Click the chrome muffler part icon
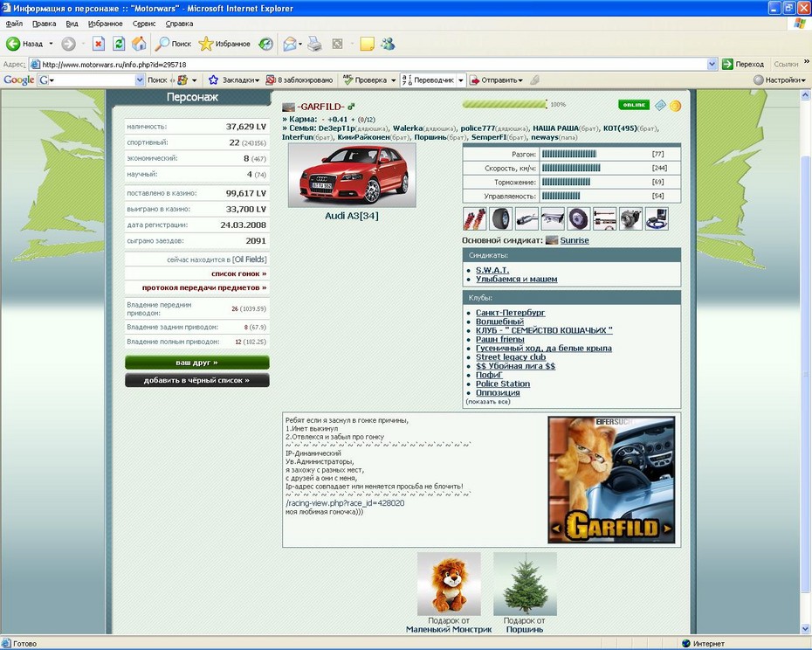Screen dimensions: 812x650 click(x=553, y=218)
